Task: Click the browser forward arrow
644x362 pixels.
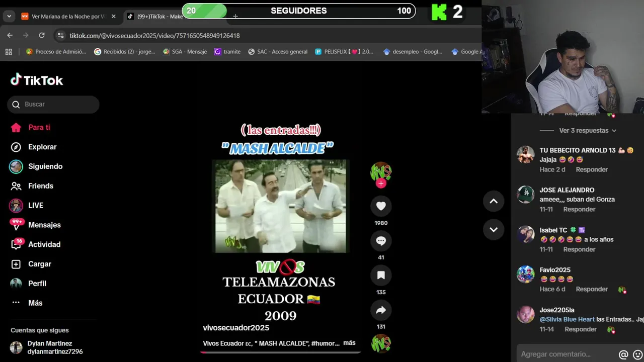Action: pos(26,35)
